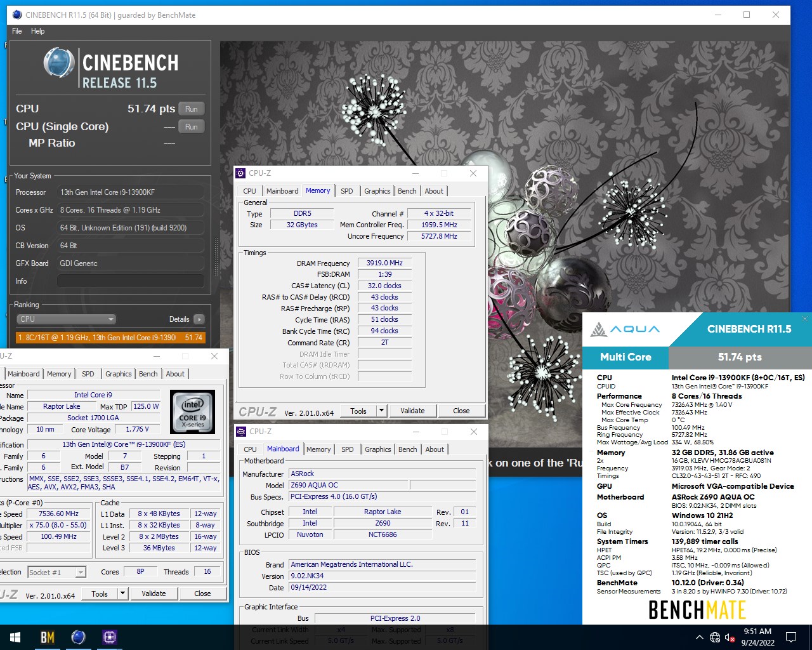
Task: Show hidden system tray icons
Action: pyautogui.click(x=699, y=637)
